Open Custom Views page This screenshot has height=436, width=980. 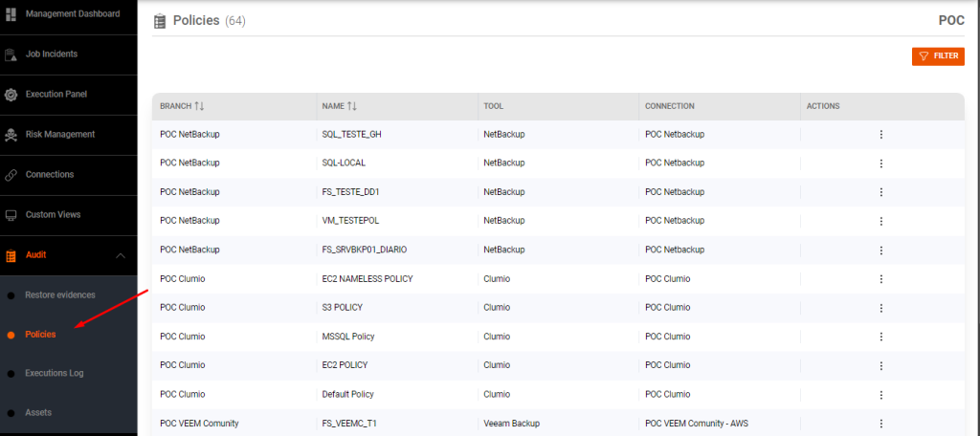54,214
